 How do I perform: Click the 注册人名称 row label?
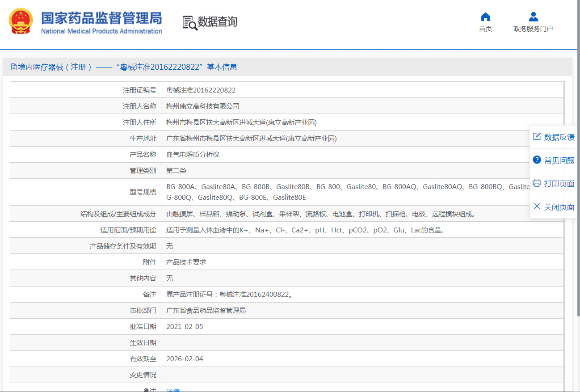click(139, 106)
